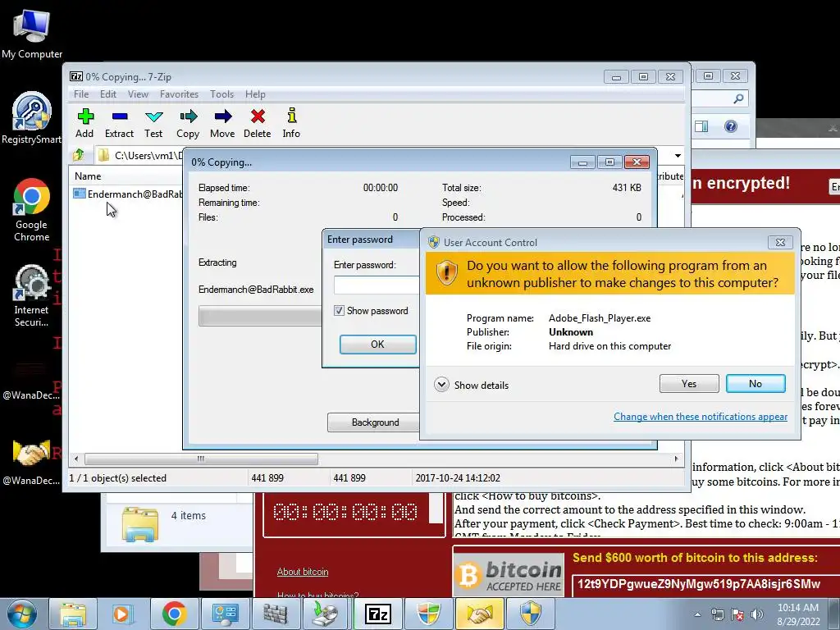Click the Action Center flag tray icon
This screenshot has height=630, width=840.
[737, 614]
